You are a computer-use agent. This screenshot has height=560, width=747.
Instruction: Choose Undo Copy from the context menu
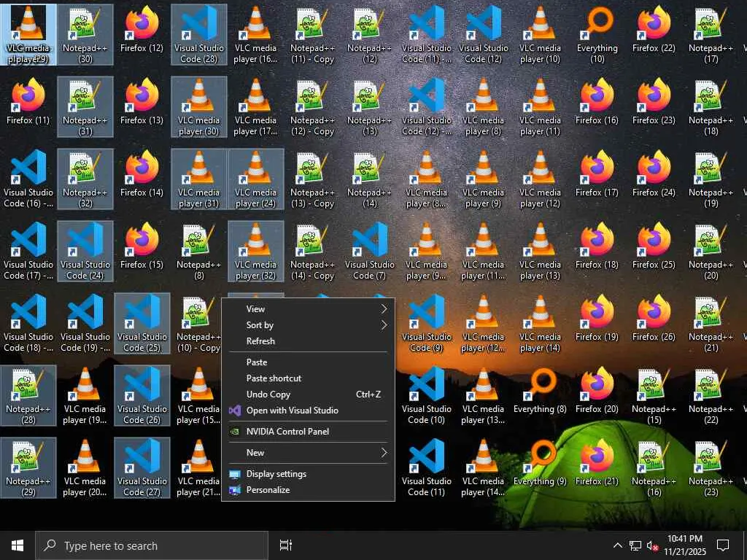[x=309, y=394]
